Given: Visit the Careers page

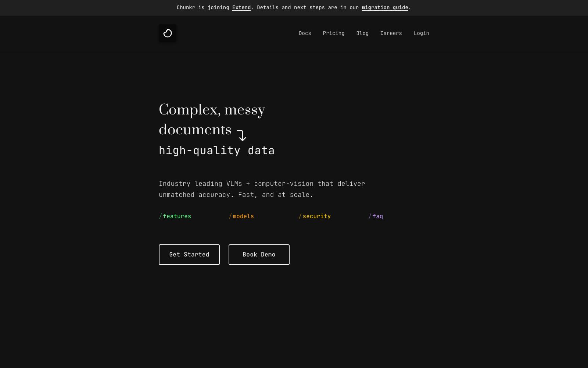Looking at the screenshot, I should tap(391, 33).
